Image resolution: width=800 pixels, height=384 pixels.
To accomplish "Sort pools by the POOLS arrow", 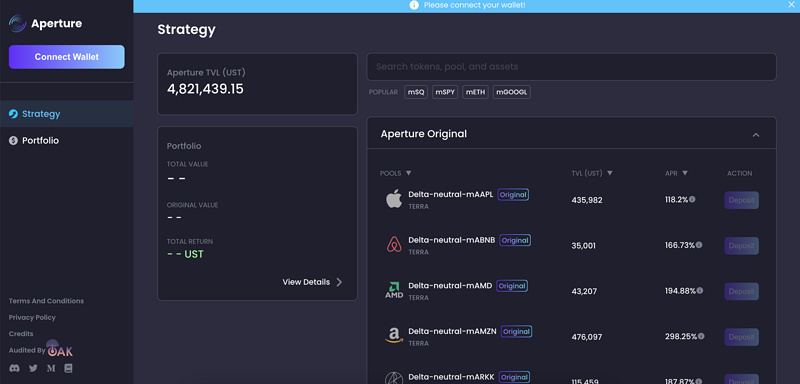I will click(x=409, y=173).
